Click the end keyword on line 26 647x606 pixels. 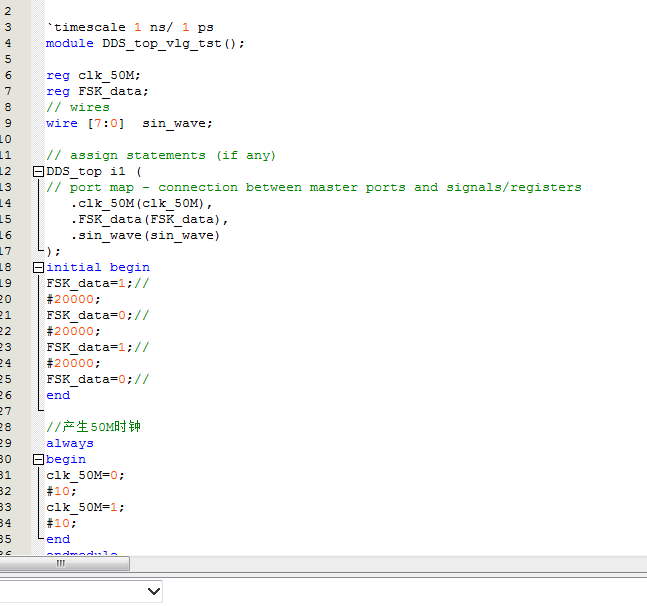[58, 396]
